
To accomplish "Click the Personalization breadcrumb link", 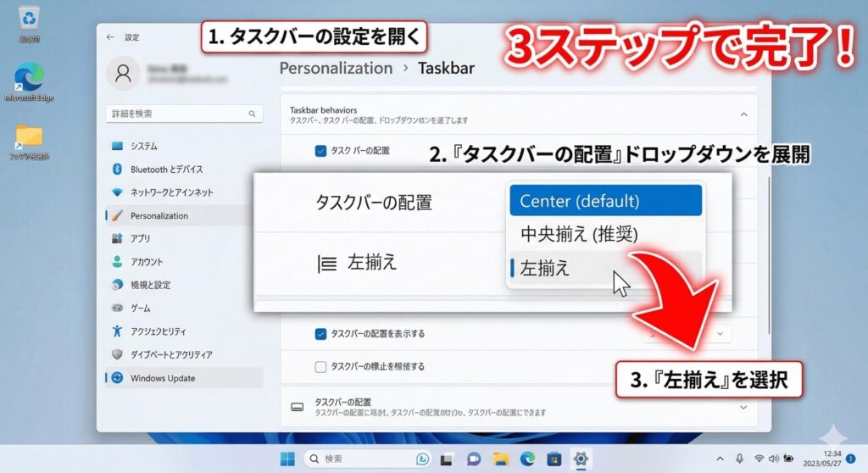I will [x=336, y=68].
